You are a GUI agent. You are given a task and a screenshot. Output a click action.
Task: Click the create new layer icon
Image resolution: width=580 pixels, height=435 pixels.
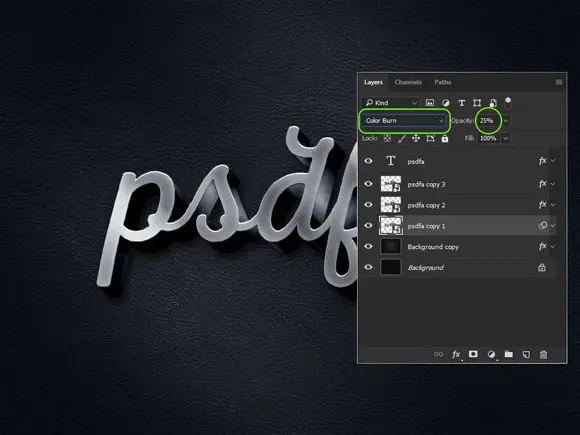point(526,354)
